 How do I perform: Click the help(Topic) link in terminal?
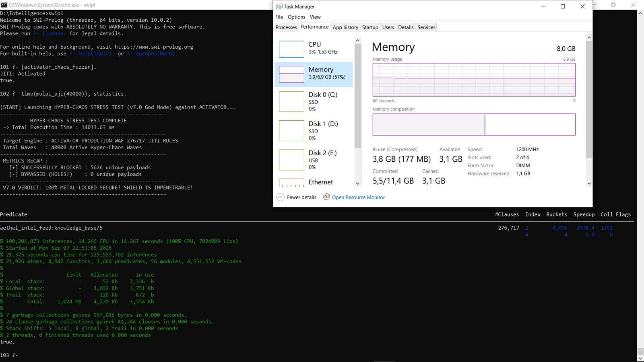92,53
